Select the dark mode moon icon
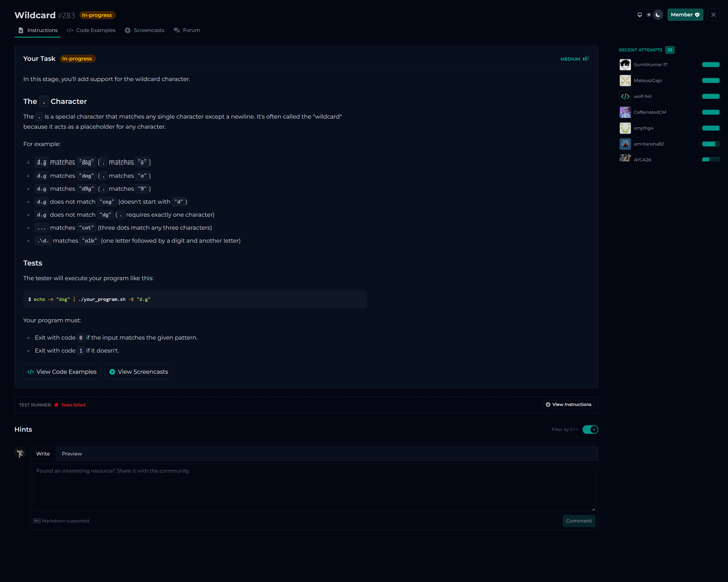 pyautogui.click(x=658, y=15)
